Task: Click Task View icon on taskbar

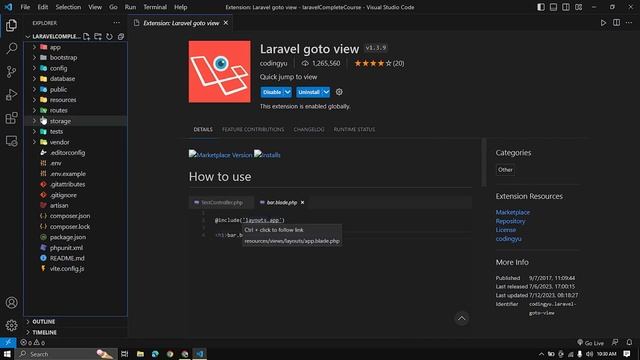Action: point(124,354)
